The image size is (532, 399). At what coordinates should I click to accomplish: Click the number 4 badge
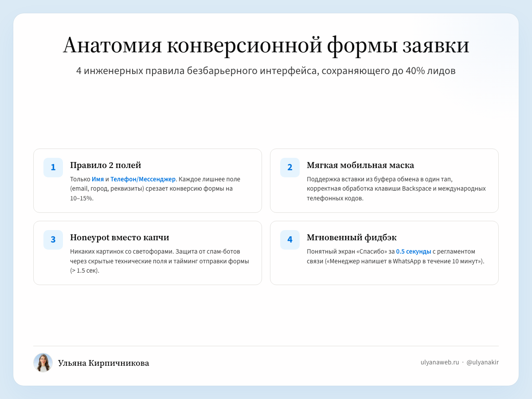290,240
